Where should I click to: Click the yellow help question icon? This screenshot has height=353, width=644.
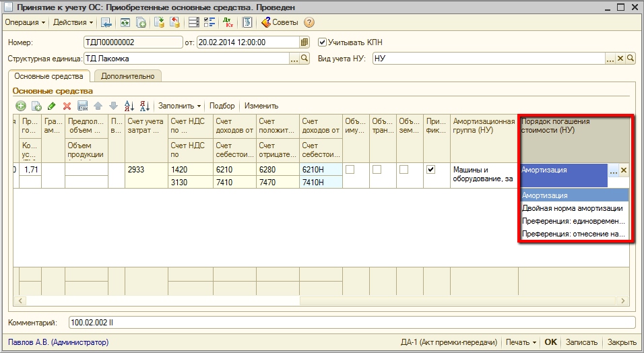(x=309, y=22)
